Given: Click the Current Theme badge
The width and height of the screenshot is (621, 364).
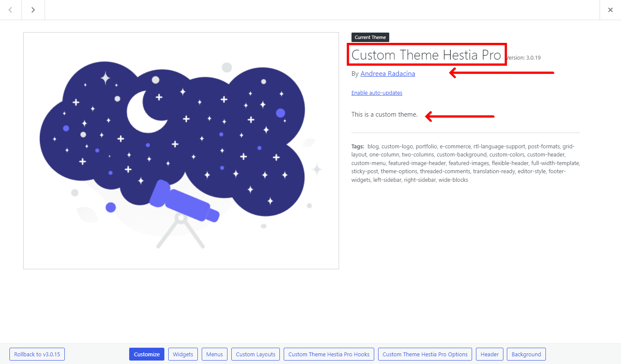Looking at the screenshot, I should point(370,37).
